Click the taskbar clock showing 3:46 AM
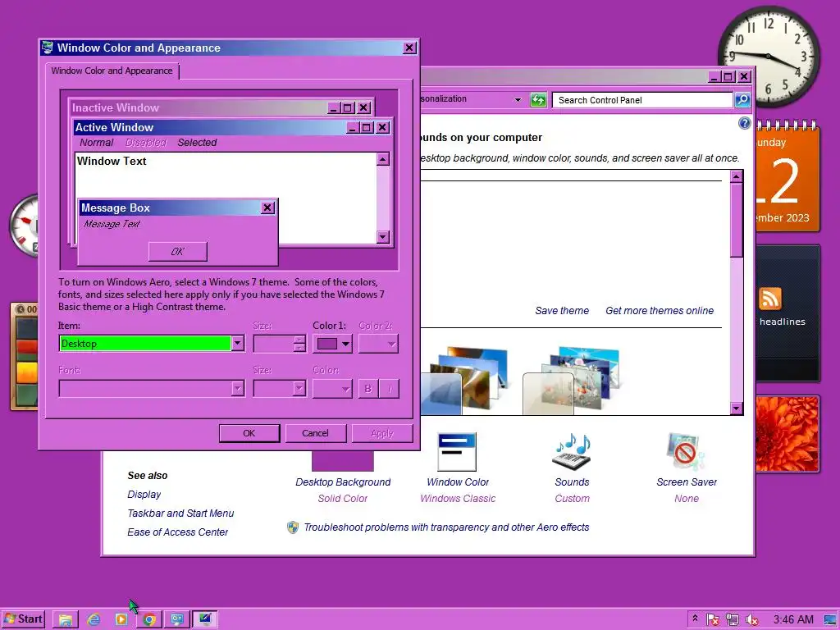840x630 pixels. 793,620
